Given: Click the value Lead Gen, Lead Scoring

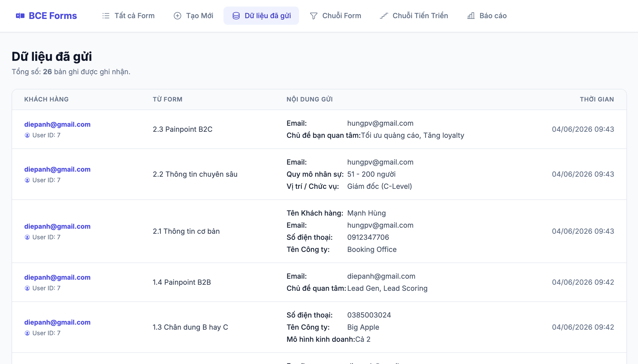Looking at the screenshot, I should click(x=387, y=288).
